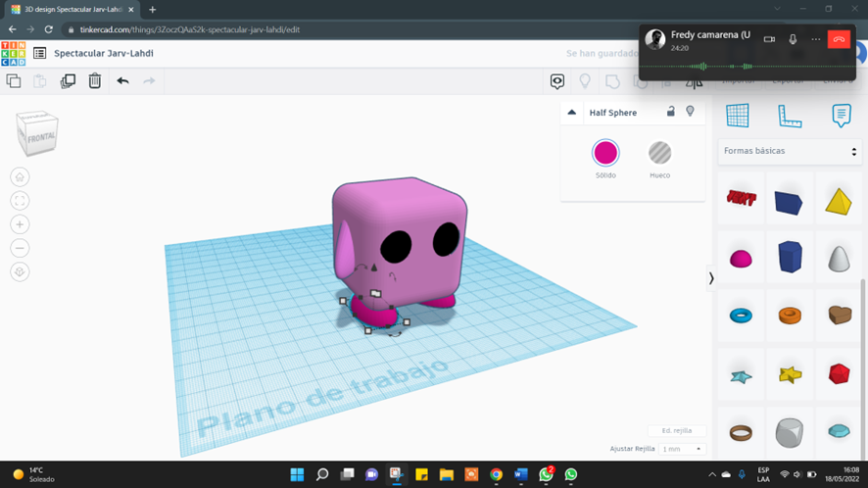Collapse the shapes panel with chevron

(x=711, y=278)
